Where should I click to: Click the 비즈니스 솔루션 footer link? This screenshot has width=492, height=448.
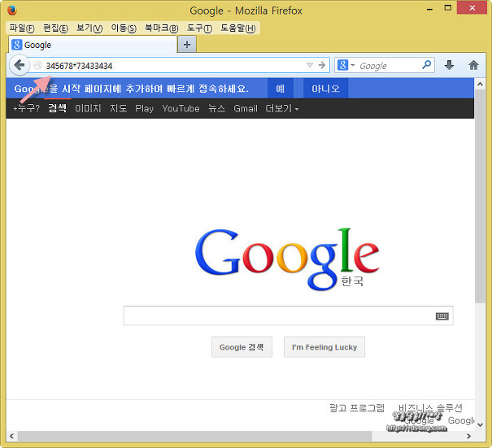430,408
